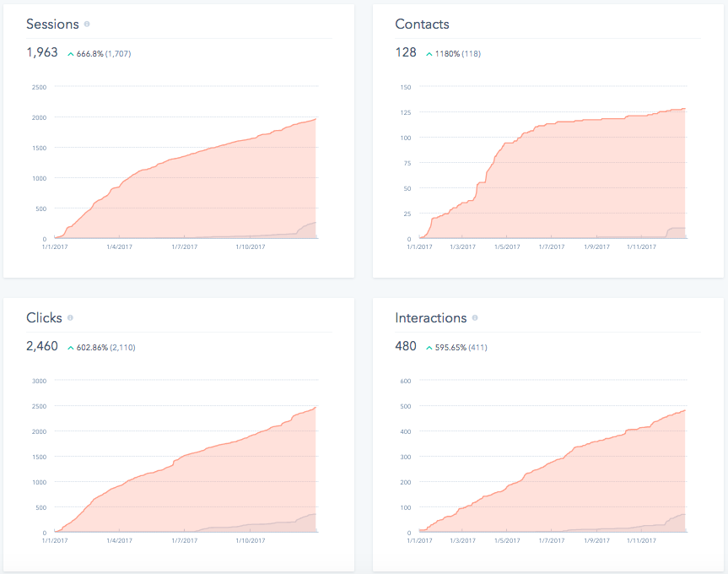Click the end point of Contacts orange line
This screenshot has height=574, width=728.
click(x=685, y=109)
